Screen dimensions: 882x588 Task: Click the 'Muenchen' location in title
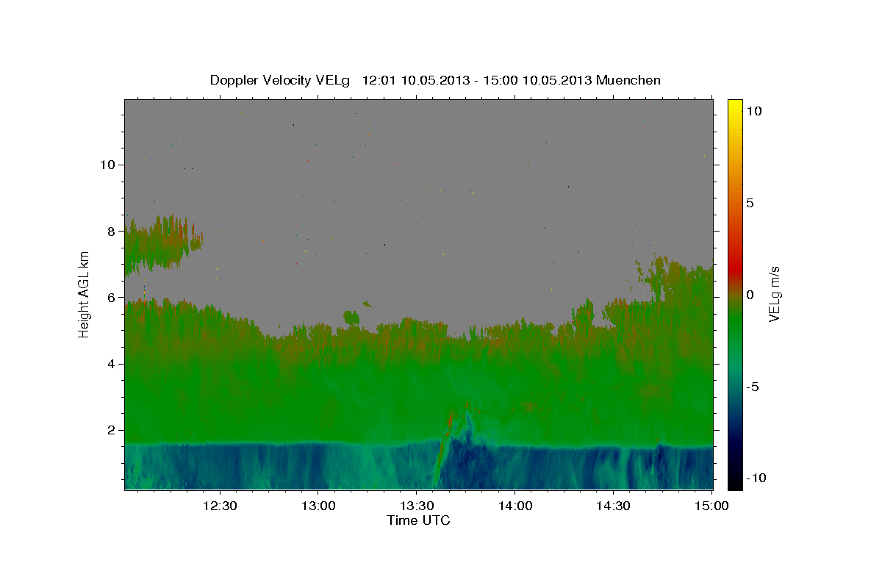(628, 80)
